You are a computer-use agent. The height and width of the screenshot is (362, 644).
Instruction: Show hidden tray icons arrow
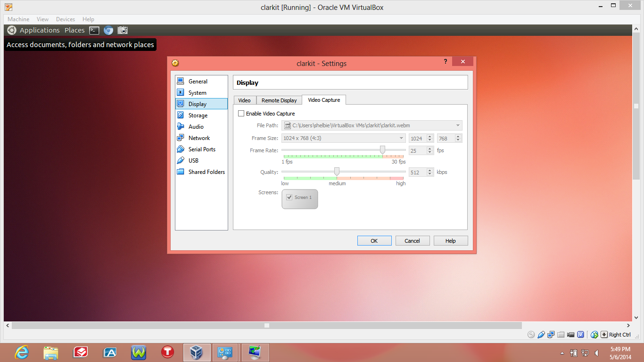pos(562,353)
